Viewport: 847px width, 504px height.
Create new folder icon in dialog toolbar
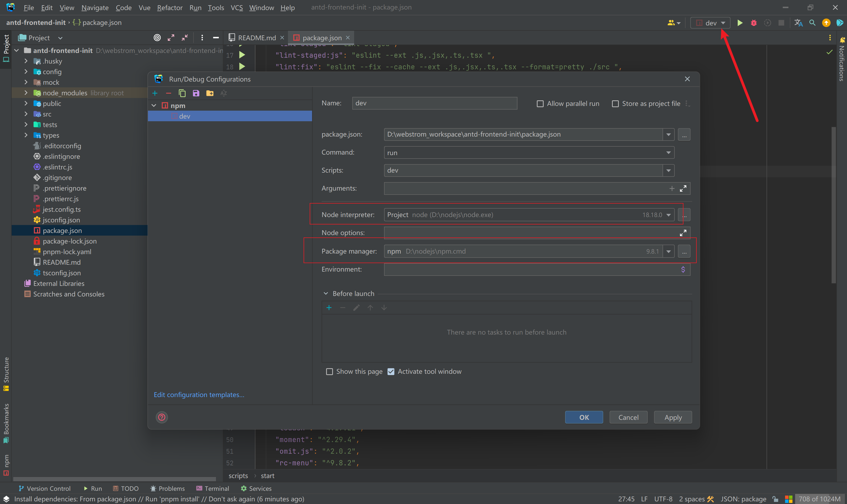click(210, 93)
